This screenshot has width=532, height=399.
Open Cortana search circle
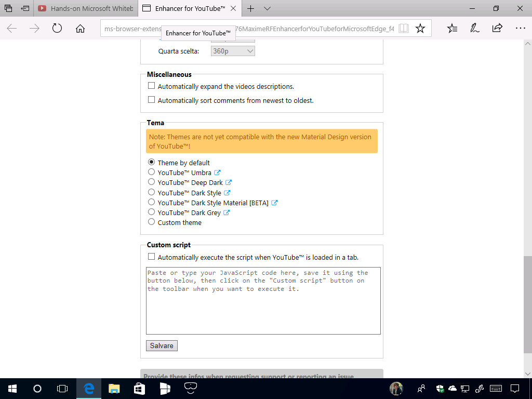tap(37, 389)
